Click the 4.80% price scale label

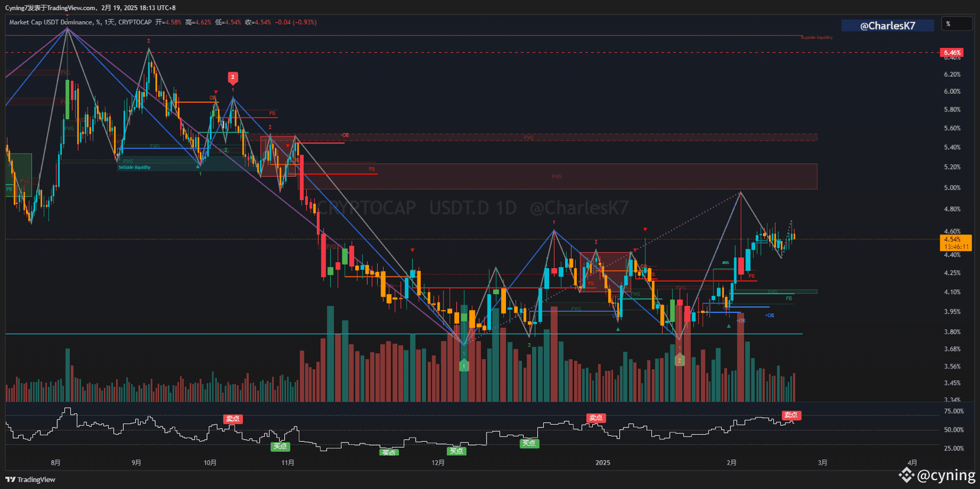pyautogui.click(x=952, y=209)
